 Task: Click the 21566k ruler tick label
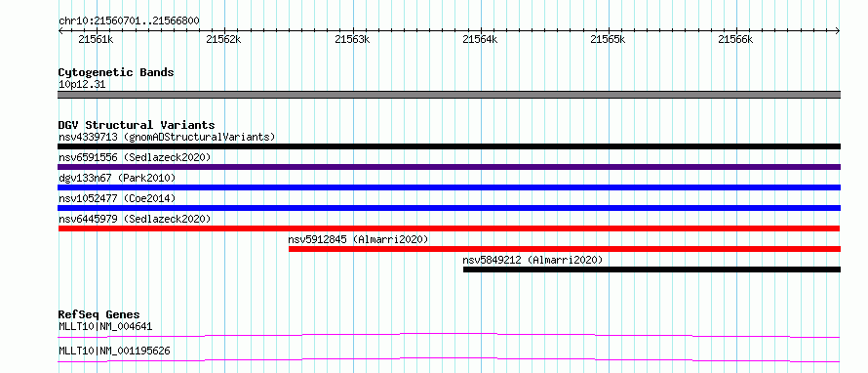pos(735,39)
